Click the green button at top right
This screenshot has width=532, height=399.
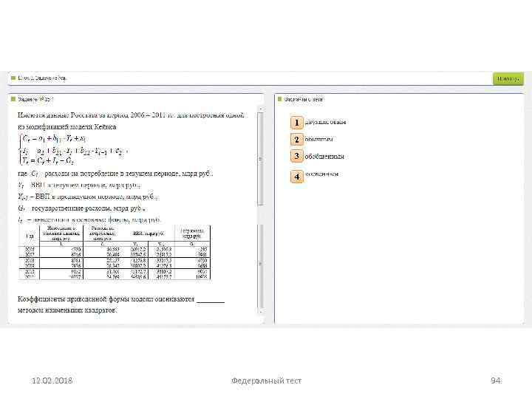pyautogui.click(x=508, y=79)
